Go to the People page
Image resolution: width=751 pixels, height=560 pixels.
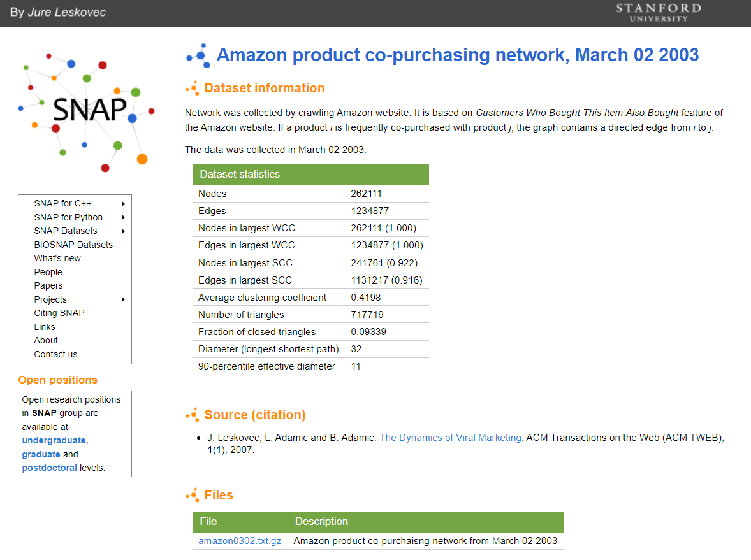[x=48, y=272]
